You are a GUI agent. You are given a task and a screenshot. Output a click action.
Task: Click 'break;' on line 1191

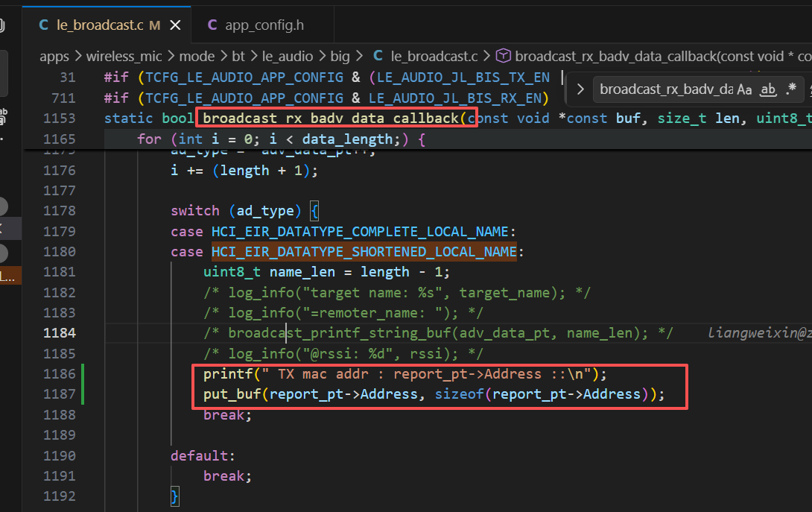coord(227,475)
